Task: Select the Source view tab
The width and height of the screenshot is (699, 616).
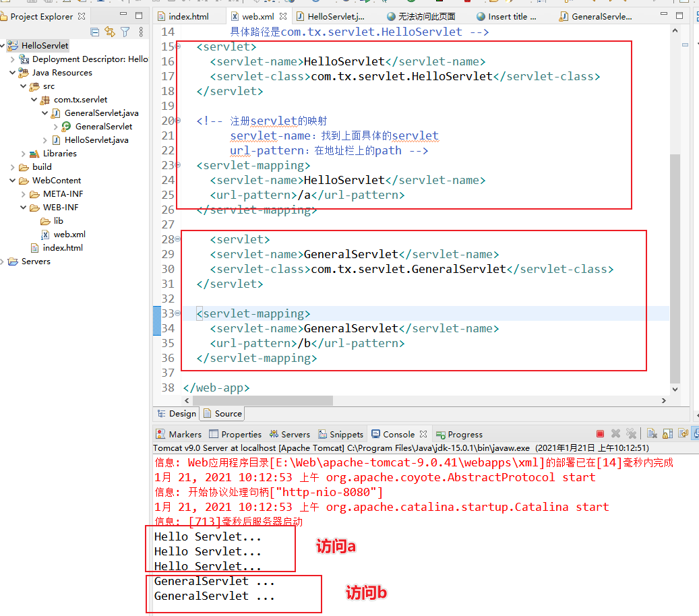Action: coord(222,414)
